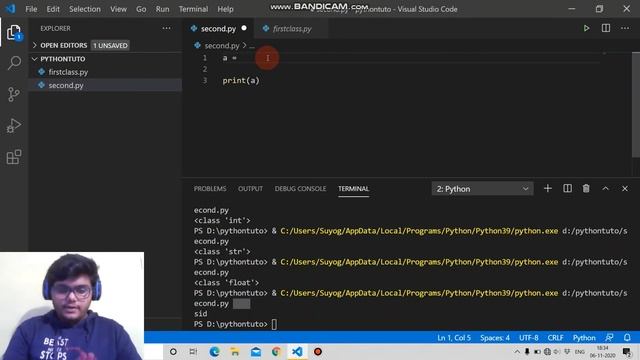Maximize the terminal panel size

(x=605, y=189)
